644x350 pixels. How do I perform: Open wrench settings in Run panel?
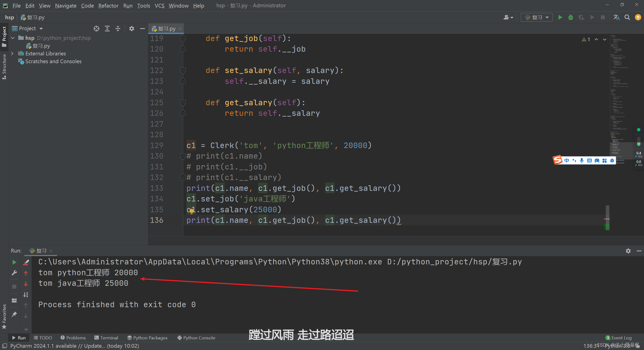click(x=14, y=273)
